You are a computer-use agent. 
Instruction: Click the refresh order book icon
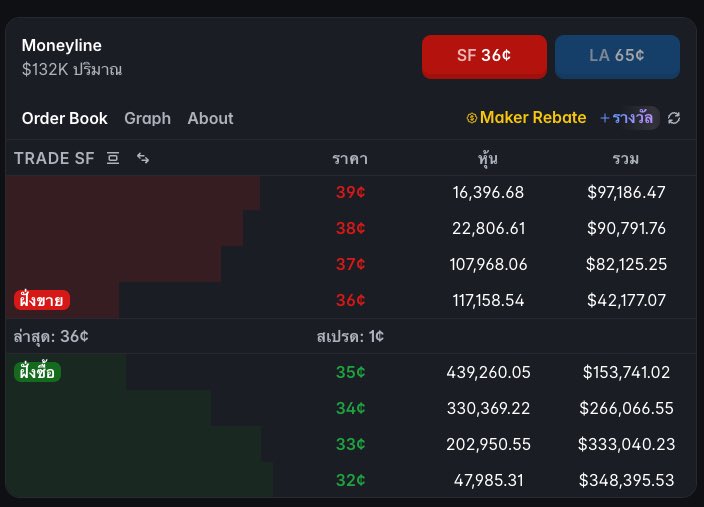[674, 118]
